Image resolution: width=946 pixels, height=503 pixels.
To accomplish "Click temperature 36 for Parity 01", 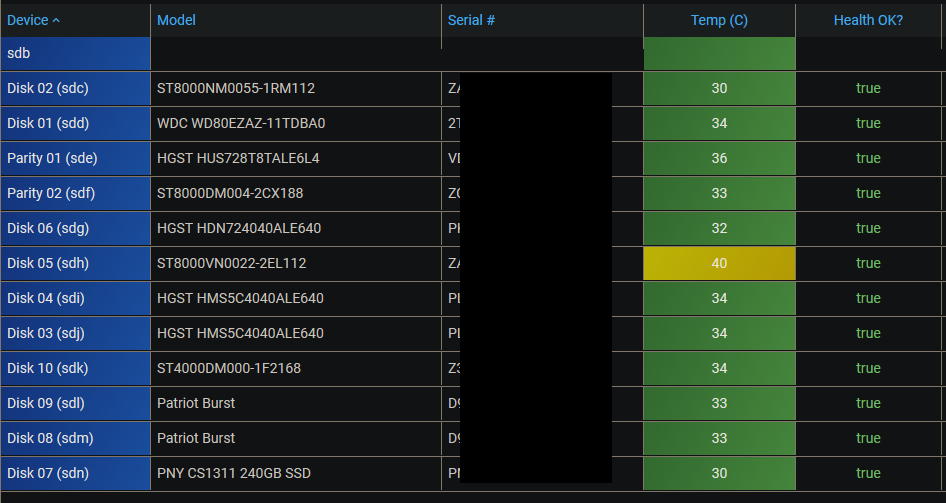I will (719, 158).
